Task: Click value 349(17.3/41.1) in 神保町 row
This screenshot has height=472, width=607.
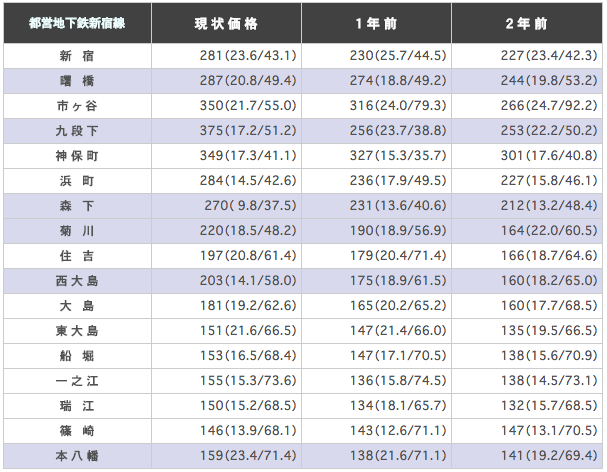Action: point(248,156)
